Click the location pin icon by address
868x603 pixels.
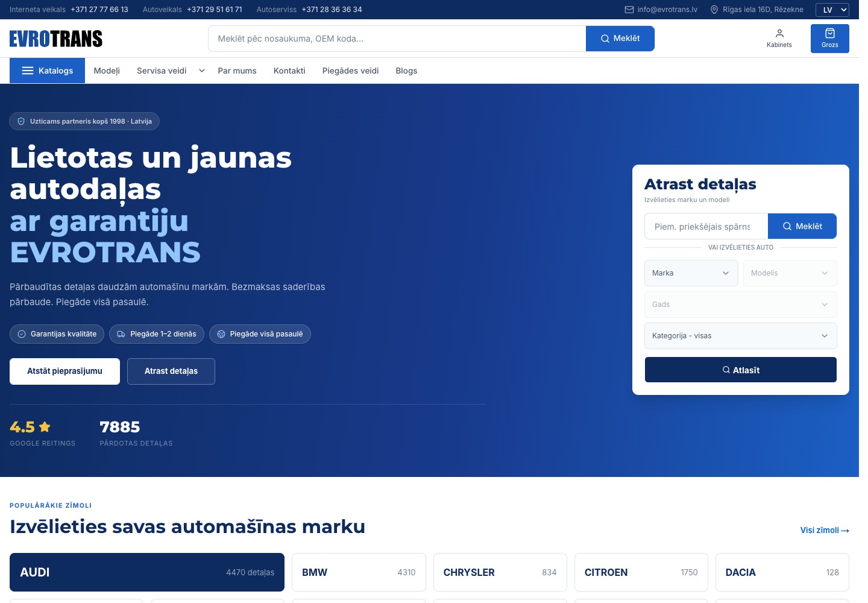pyautogui.click(x=714, y=10)
